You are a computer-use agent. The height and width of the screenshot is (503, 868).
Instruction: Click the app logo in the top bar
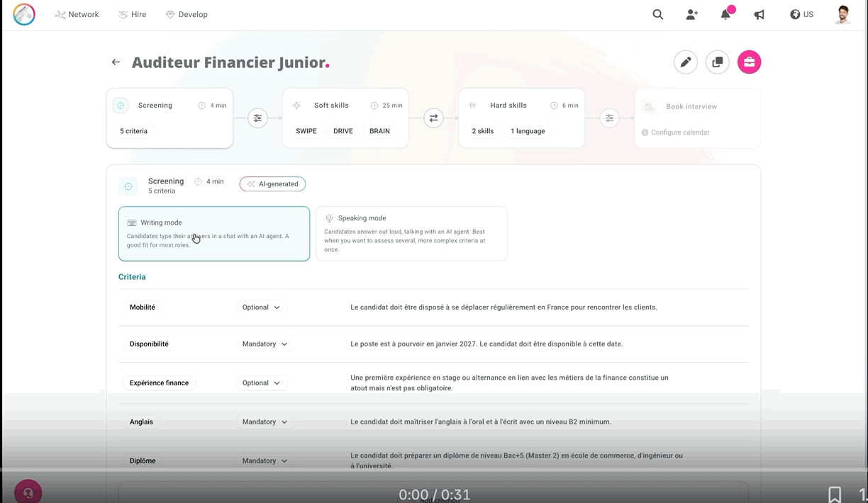(x=24, y=14)
